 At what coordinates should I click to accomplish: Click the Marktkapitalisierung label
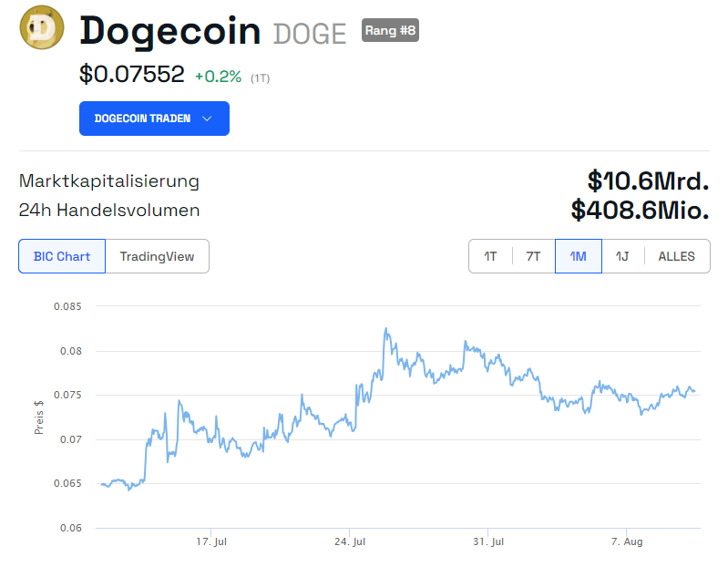pyautogui.click(x=108, y=180)
